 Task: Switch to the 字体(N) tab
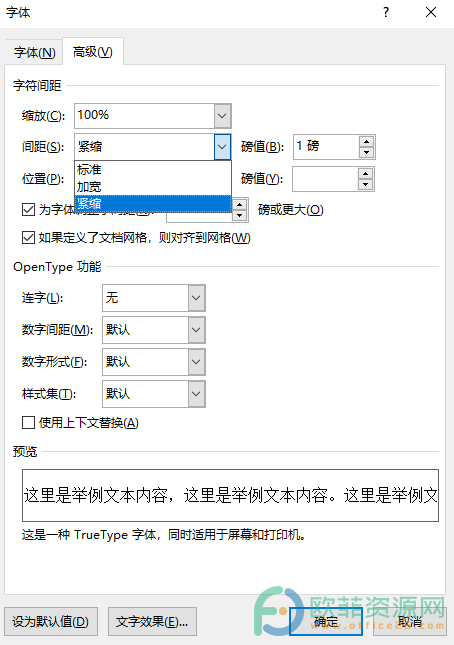(35, 53)
